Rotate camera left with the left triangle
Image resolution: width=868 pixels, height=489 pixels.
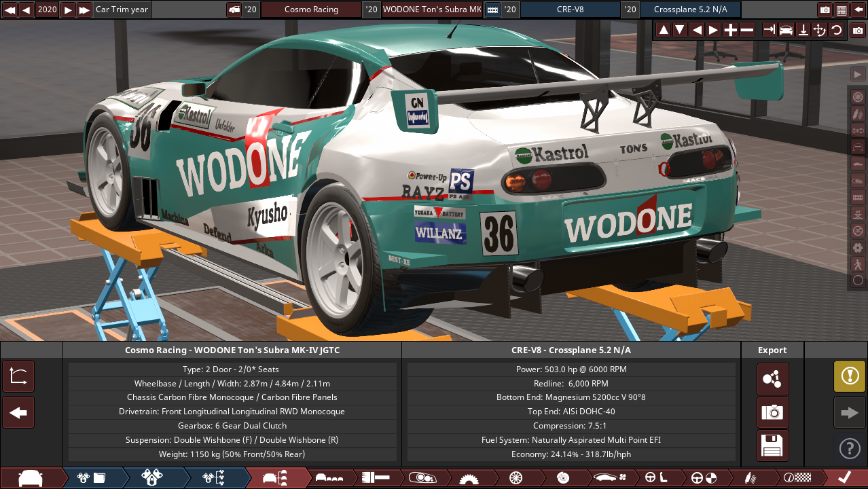click(x=697, y=30)
